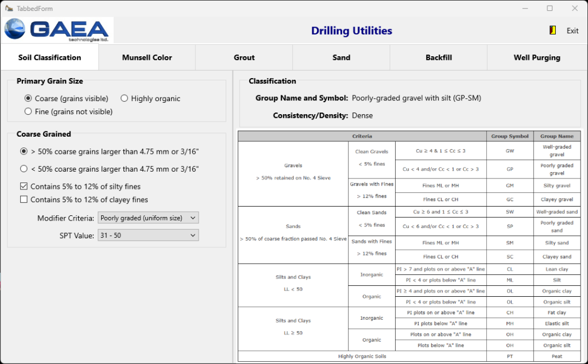Close the window with X button
Viewport: 588px width, 364px height.
pyautogui.click(x=575, y=9)
